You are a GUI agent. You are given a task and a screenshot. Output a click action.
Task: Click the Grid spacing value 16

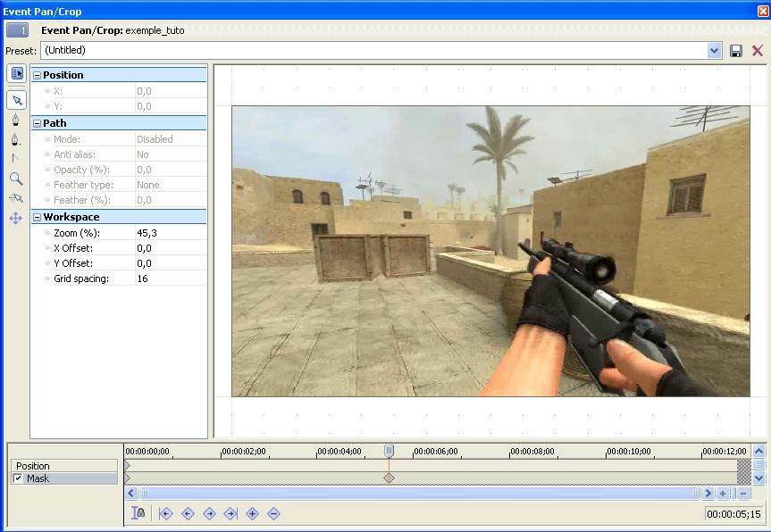pos(143,278)
